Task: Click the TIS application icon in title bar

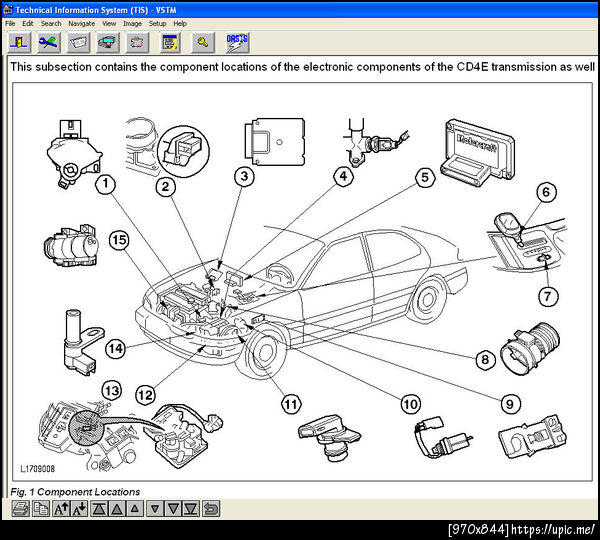Action: pyautogui.click(x=8, y=10)
